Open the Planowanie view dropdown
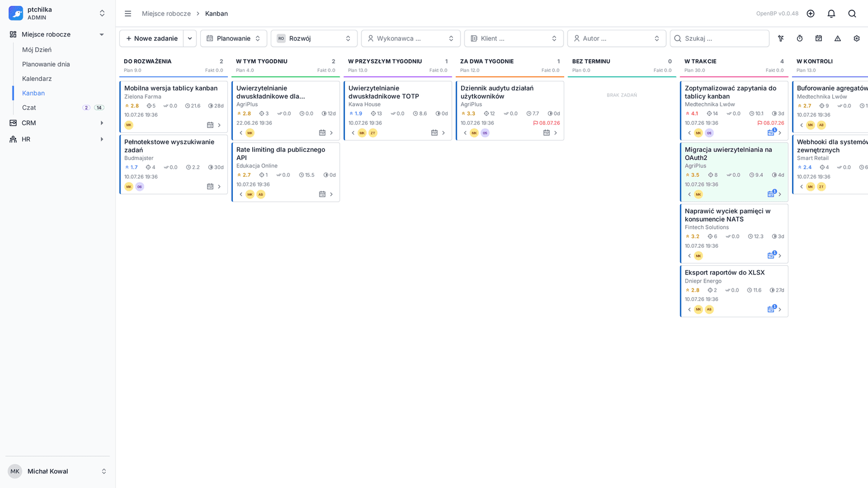 coord(234,38)
